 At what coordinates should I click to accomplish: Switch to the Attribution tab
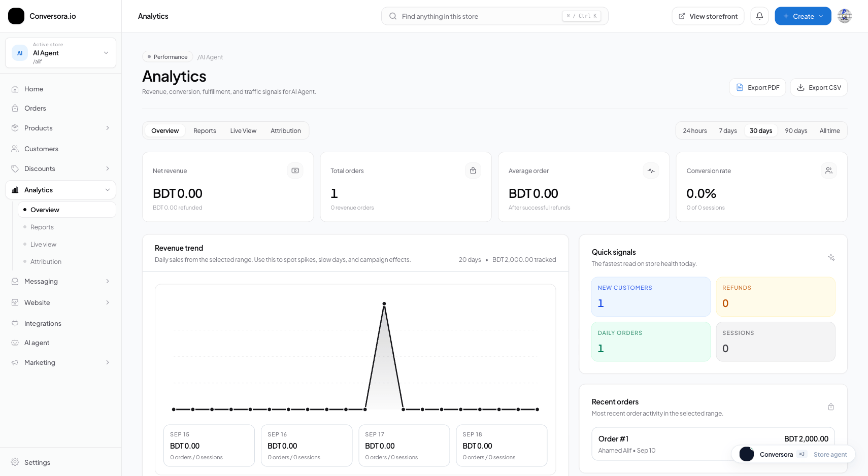pos(286,131)
